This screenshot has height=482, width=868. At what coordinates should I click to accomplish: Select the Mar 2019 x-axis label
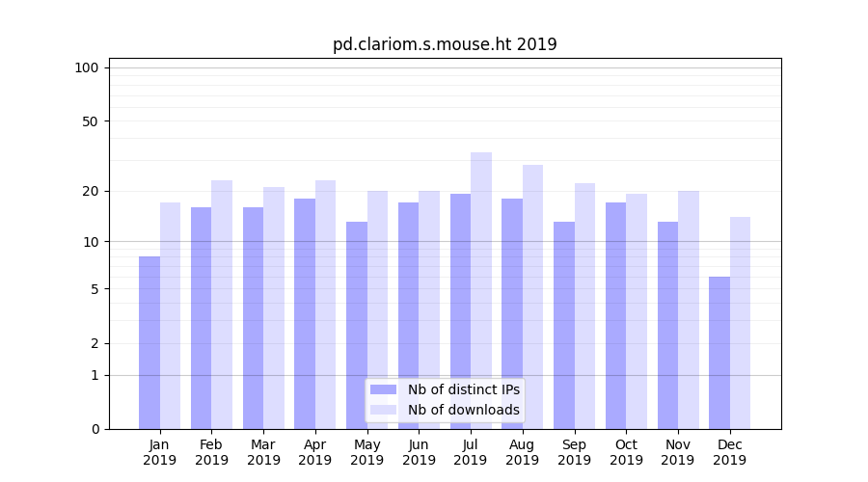tap(263, 452)
